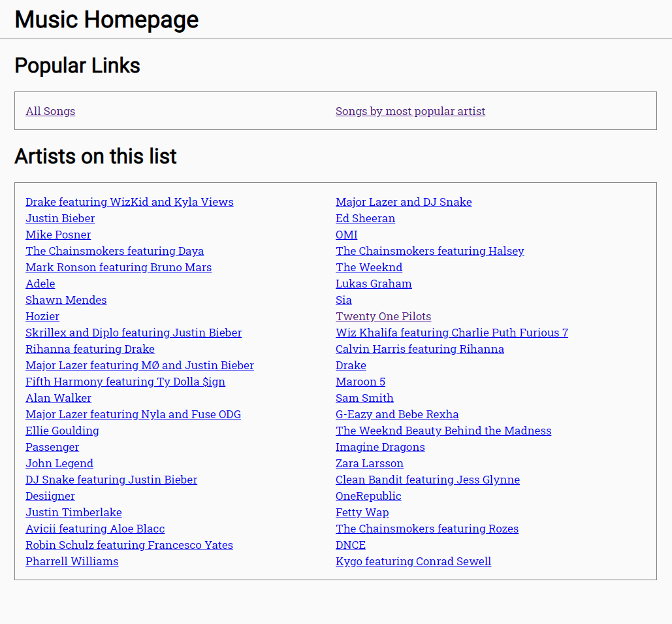Click Mark Ronson featuring Bruno Mars
This screenshot has height=624, width=672.
pos(119,267)
